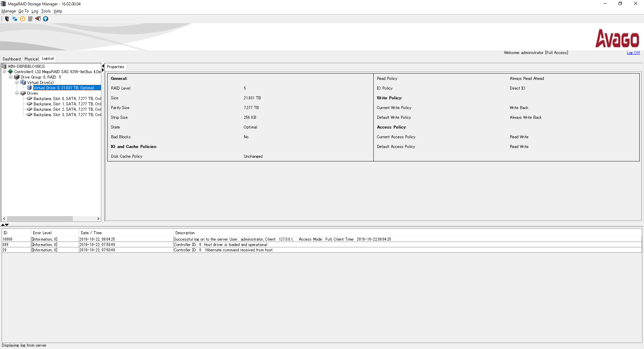Viewport: 644px width, 349px height.
Task: Click the Description column header
Action: pyautogui.click(x=408, y=233)
